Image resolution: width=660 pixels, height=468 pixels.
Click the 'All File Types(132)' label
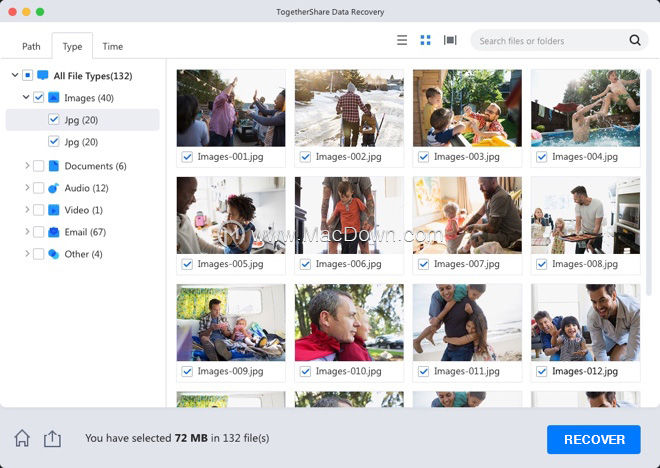pos(93,76)
